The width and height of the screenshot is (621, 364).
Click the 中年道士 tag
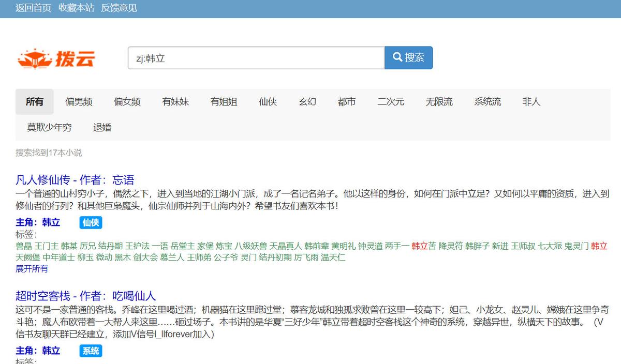[x=59, y=257]
